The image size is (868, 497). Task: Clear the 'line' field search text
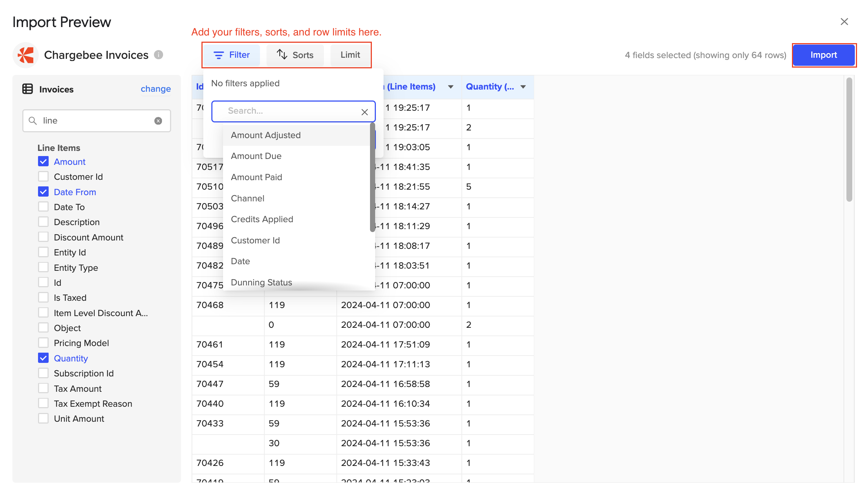coord(158,121)
